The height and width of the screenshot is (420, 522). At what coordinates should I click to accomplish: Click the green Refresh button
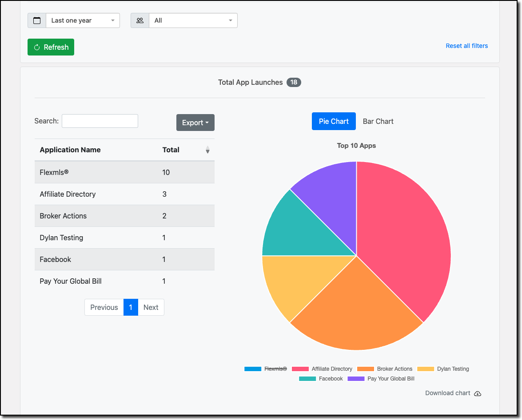point(51,47)
